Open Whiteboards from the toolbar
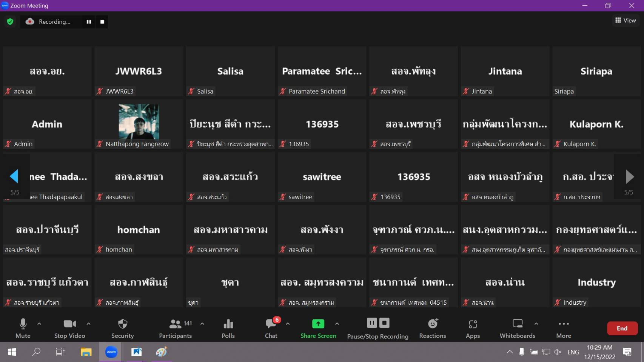The width and height of the screenshot is (644, 362). pos(517,328)
